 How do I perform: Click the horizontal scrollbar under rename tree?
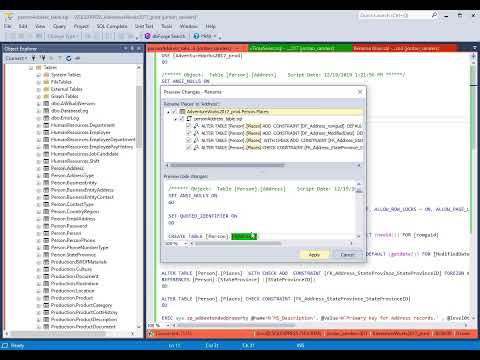[263, 165]
